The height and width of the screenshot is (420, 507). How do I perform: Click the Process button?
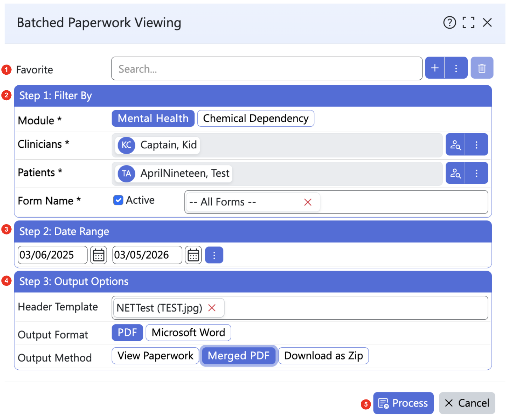[403, 403]
